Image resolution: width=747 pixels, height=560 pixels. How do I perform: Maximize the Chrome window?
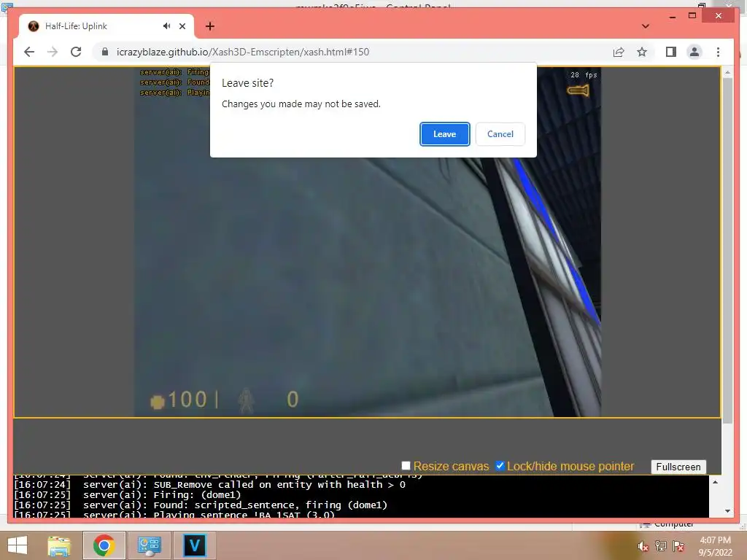[x=692, y=16]
